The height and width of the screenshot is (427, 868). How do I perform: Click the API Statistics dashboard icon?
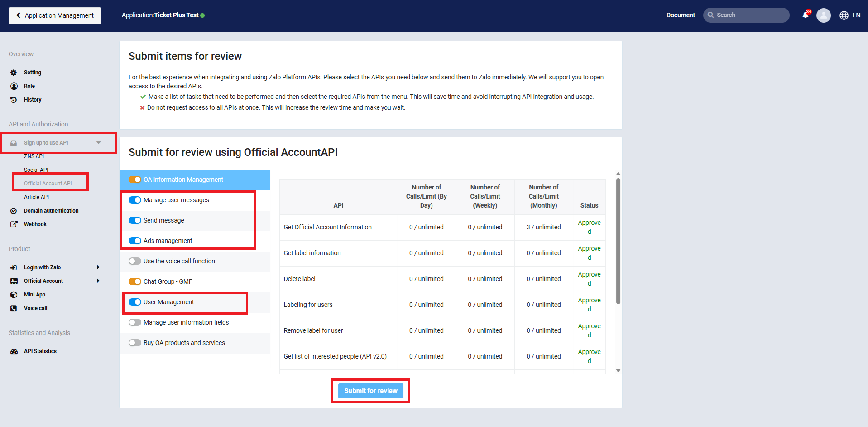click(x=14, y=351)
